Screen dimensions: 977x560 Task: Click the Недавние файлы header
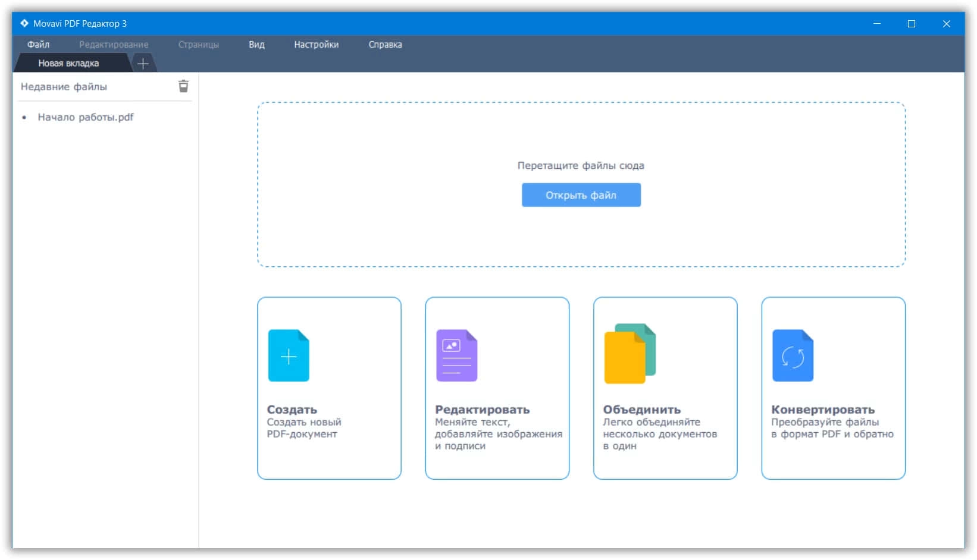pos(64,87)
